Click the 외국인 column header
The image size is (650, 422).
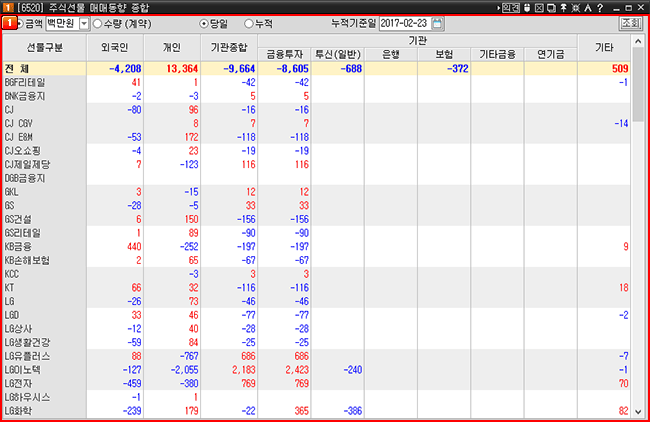pyautogui.click(x=115, y=48)
